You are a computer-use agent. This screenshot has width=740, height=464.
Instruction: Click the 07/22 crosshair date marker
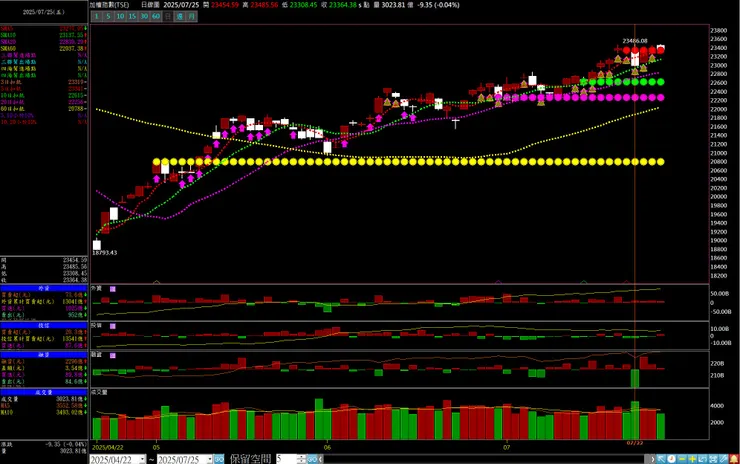pos(635,443)
